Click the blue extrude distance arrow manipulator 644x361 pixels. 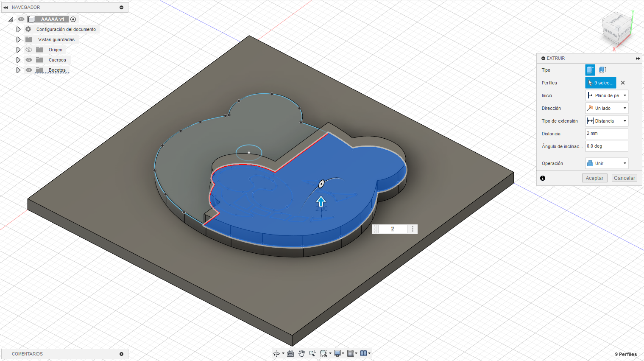coord(321,201)
